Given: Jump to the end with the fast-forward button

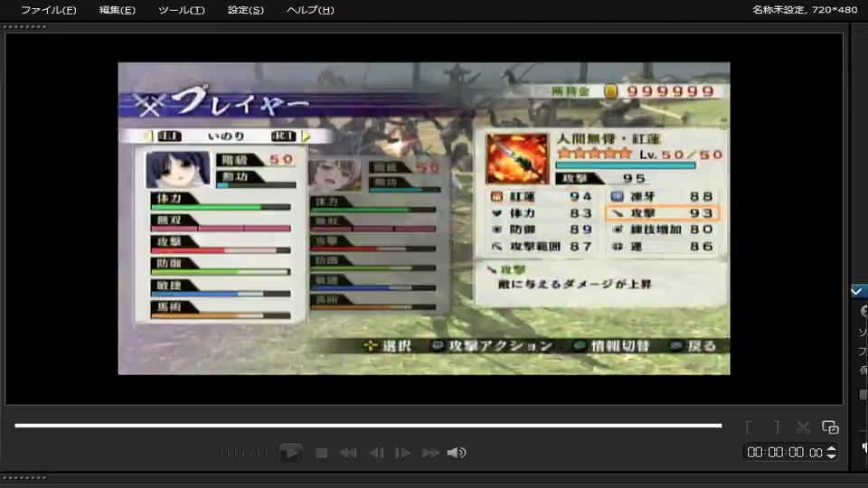Looking at the screenshot, I should click(x=430, y=453).
